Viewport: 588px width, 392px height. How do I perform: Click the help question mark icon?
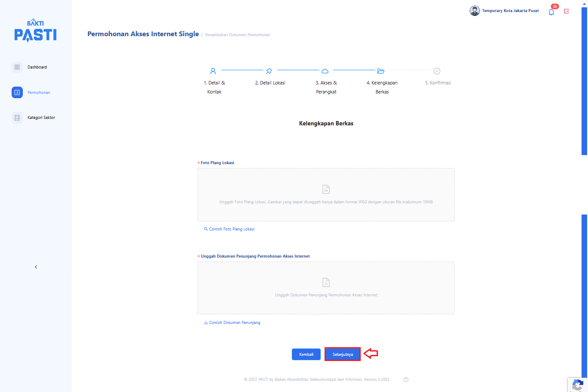tap(405, 380)
